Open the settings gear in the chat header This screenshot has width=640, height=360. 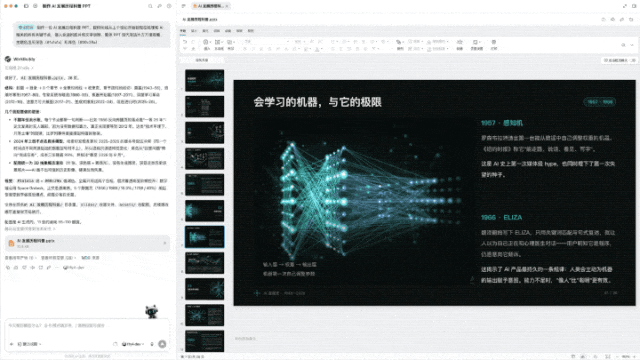[169, 6]
